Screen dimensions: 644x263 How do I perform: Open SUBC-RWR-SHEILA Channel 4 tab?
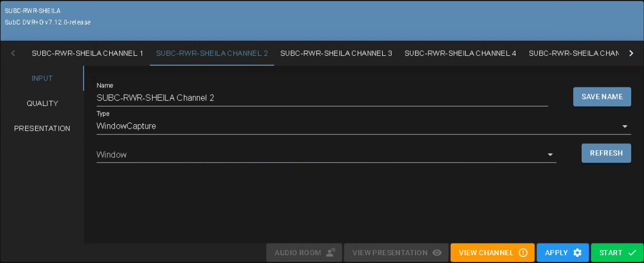tap(460, 53)
